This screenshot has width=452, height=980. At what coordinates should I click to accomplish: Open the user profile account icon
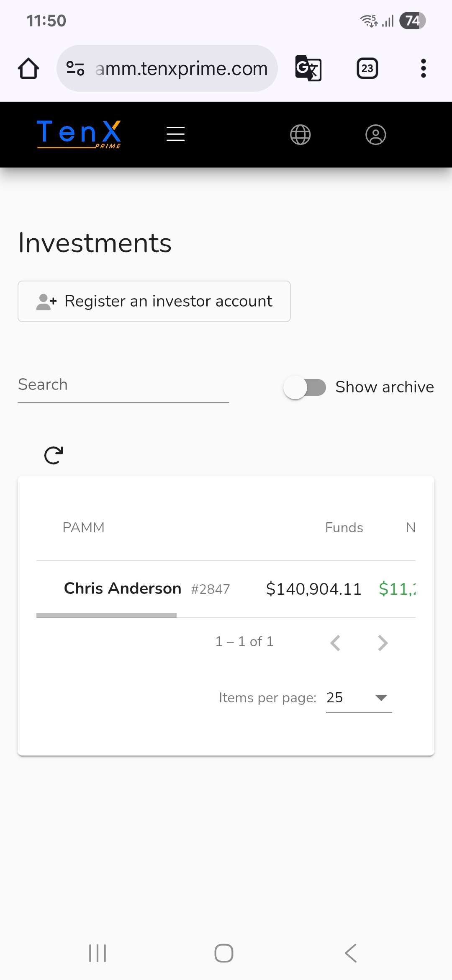(375, 135)
